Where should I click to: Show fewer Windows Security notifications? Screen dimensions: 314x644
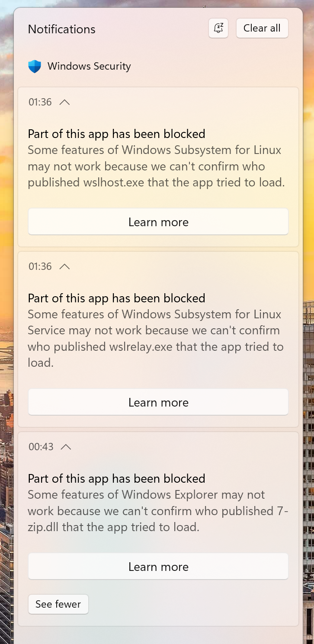pyautogui.click(x=58, y=604)
